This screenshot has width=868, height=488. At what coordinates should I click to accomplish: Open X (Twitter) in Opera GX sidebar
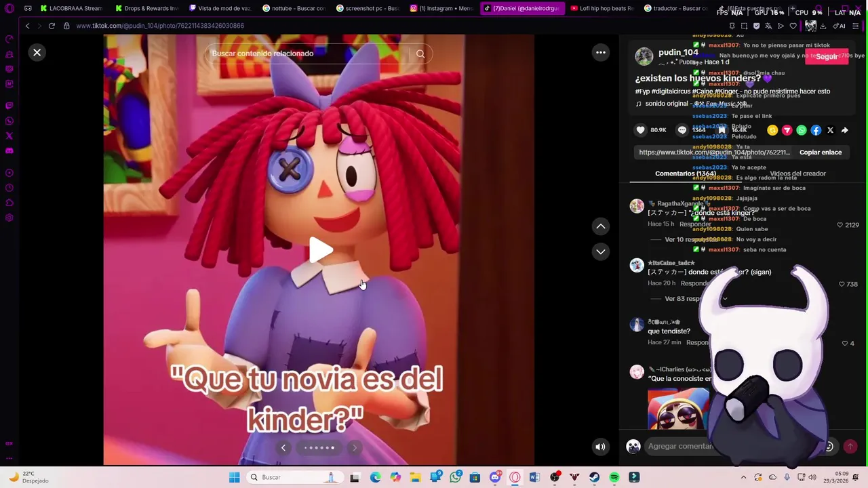coord(9,136)
